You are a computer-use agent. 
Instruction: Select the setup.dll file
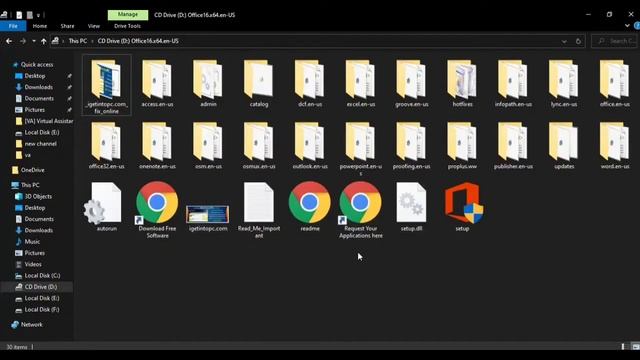[x=411, y=207]
